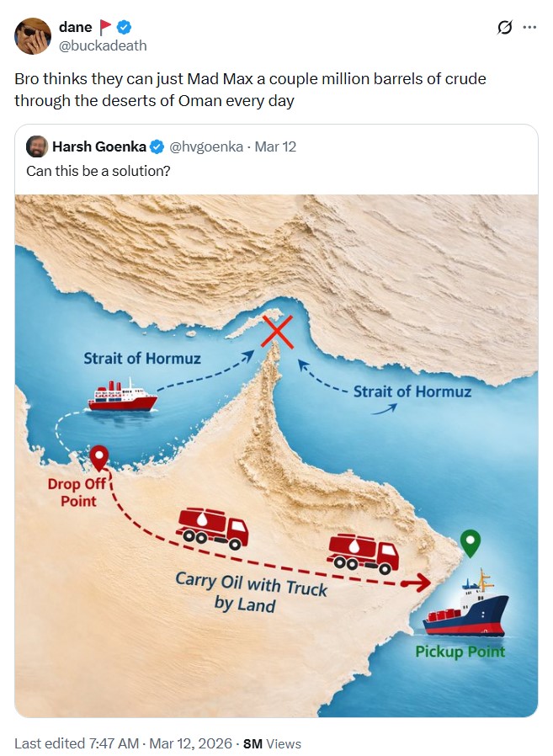Click Harsh Goenka's verified badge
This screenshot has height=756, width=553.
[157, 147]
